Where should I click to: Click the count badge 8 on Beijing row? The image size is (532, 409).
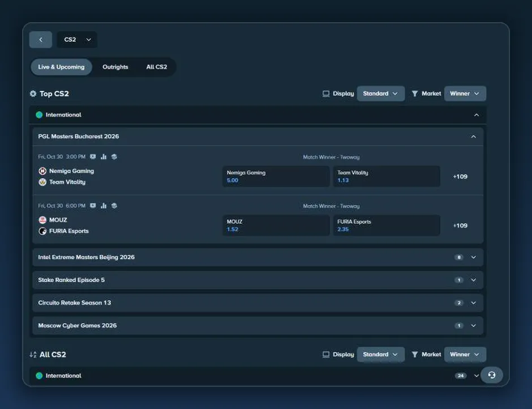click(459, 257)
